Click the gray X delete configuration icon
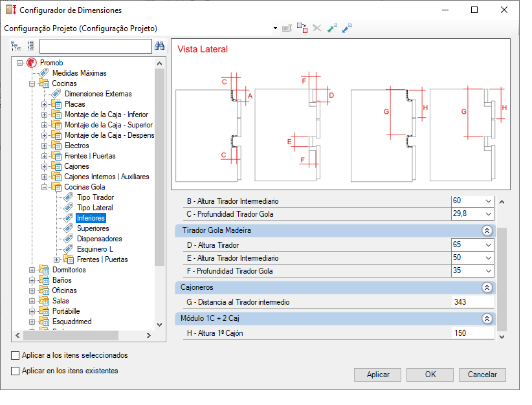The image size is (532, 405). (x=317, y=28)
